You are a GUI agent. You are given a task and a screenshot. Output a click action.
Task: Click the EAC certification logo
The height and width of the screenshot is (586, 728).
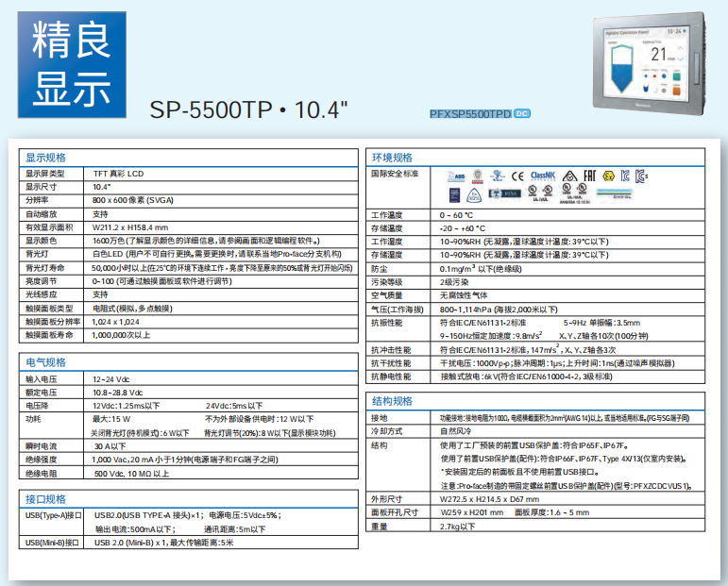589,176
